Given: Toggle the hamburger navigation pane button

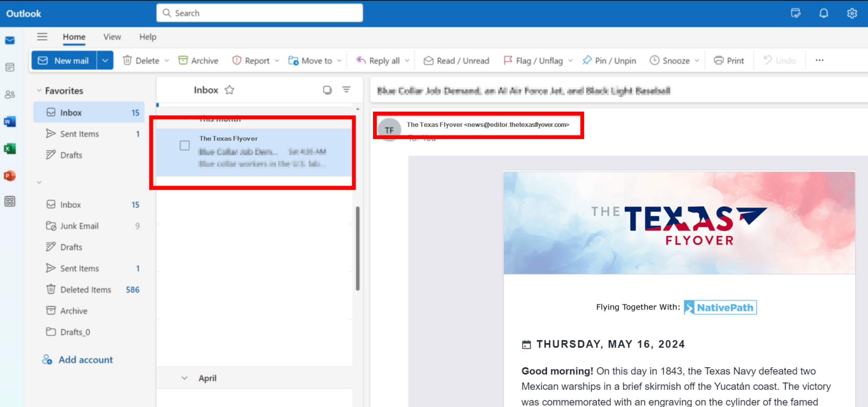Looking at the screenshot, I should 42,37.
